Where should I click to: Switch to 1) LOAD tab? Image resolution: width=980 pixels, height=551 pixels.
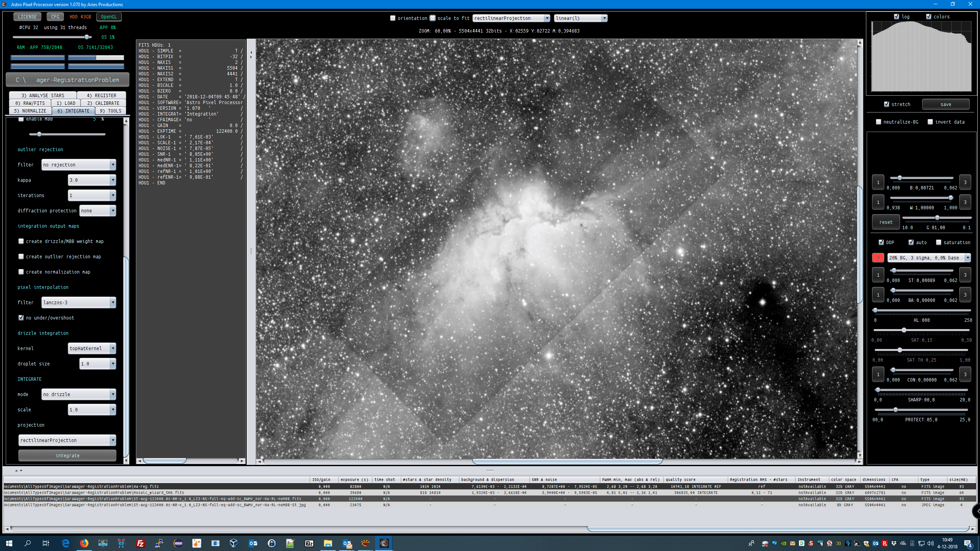pos(66,103)
